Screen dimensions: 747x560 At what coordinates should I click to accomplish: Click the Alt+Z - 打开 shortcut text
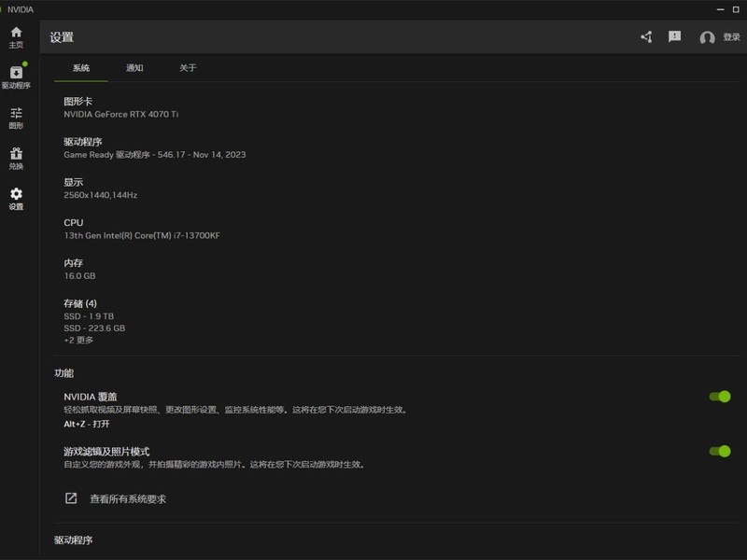click(87, 424)
